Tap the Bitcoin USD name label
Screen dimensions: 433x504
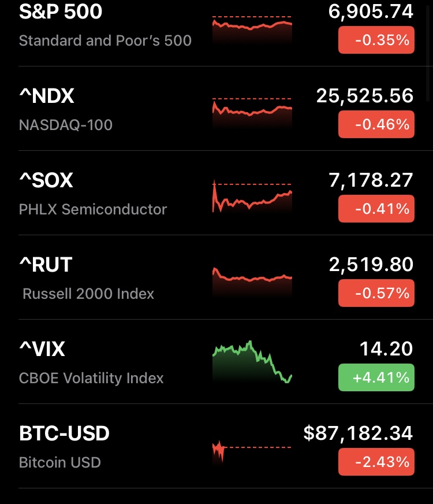click(x=60, y=462)
